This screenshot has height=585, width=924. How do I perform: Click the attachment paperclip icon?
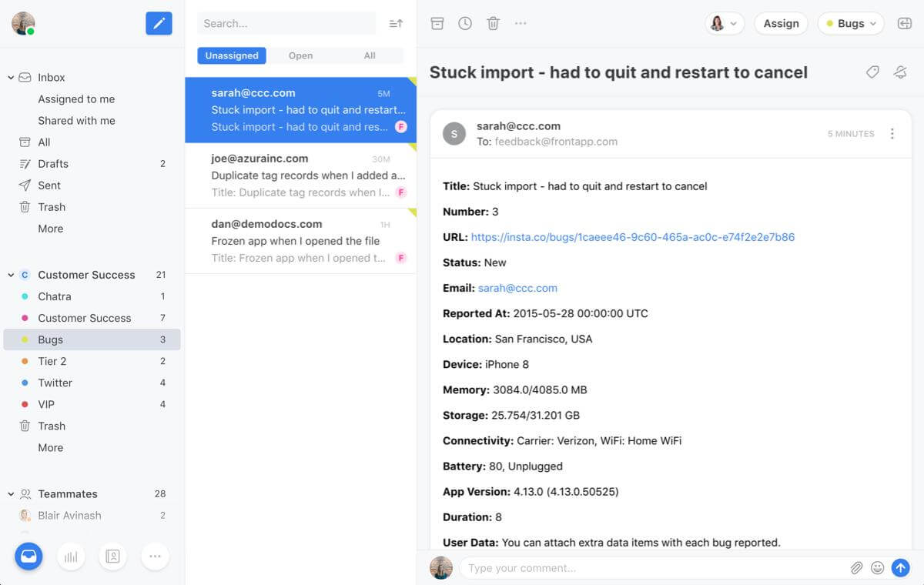[856, 568]
